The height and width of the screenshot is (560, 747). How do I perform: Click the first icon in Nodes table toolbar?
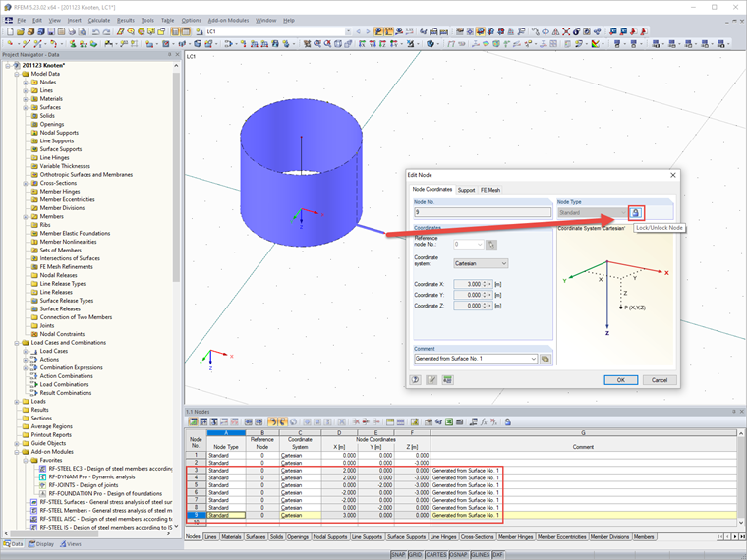(x=193, y=421)
